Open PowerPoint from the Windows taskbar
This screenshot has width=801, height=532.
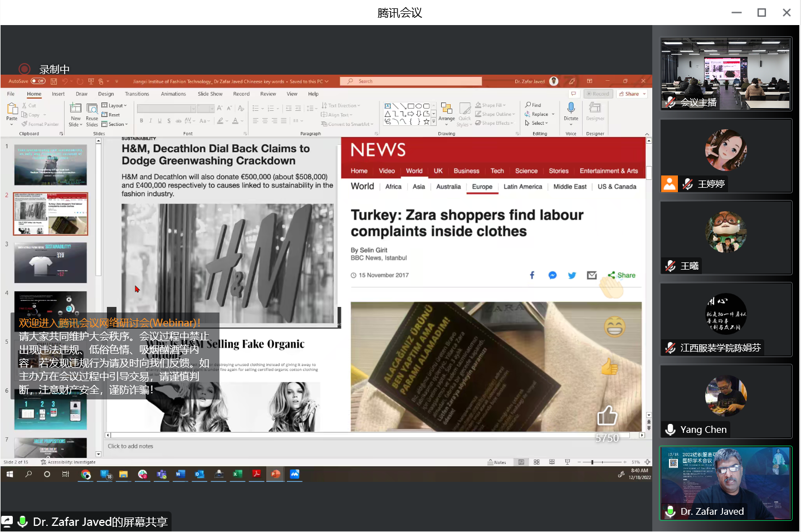275,474
